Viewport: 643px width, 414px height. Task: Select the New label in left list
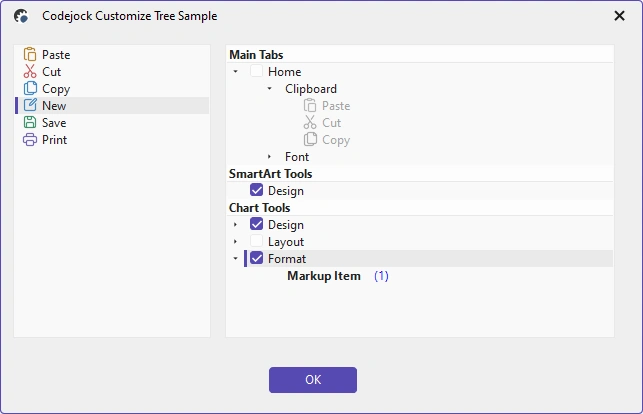point(54,106)
